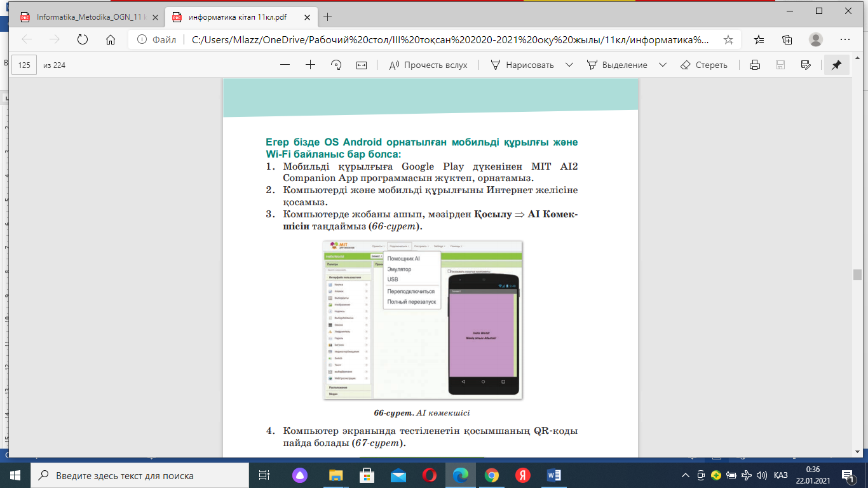Click the PDF vertical scrollbar thumb

coord(857,274)
